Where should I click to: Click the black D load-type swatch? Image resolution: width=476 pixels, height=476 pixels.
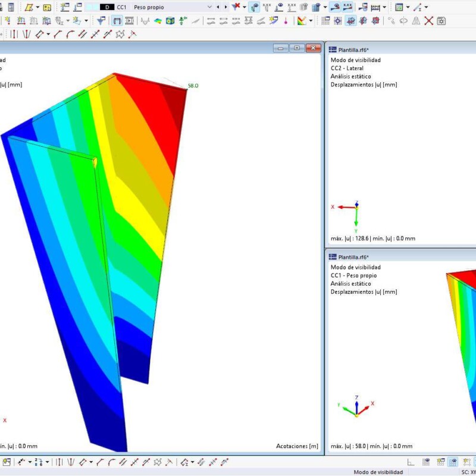(107, 7)
